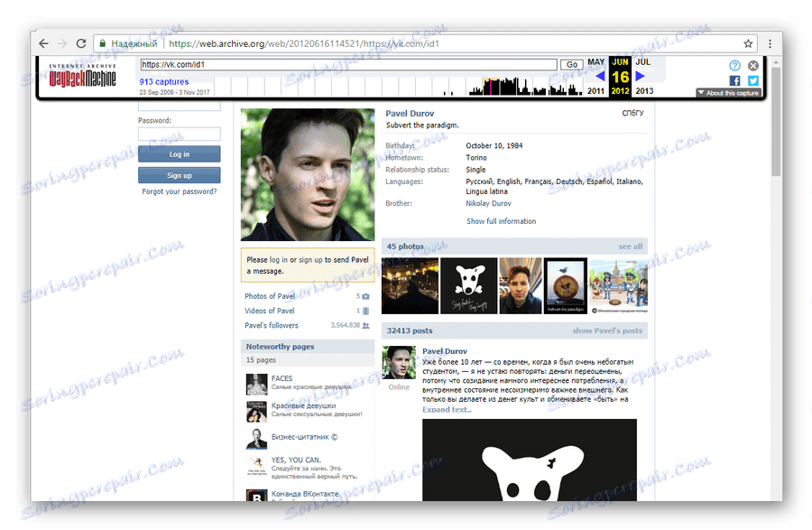The height and width of the screenshot is (530, 812).
Task: Share capture on Twitter
Action: 753,80
